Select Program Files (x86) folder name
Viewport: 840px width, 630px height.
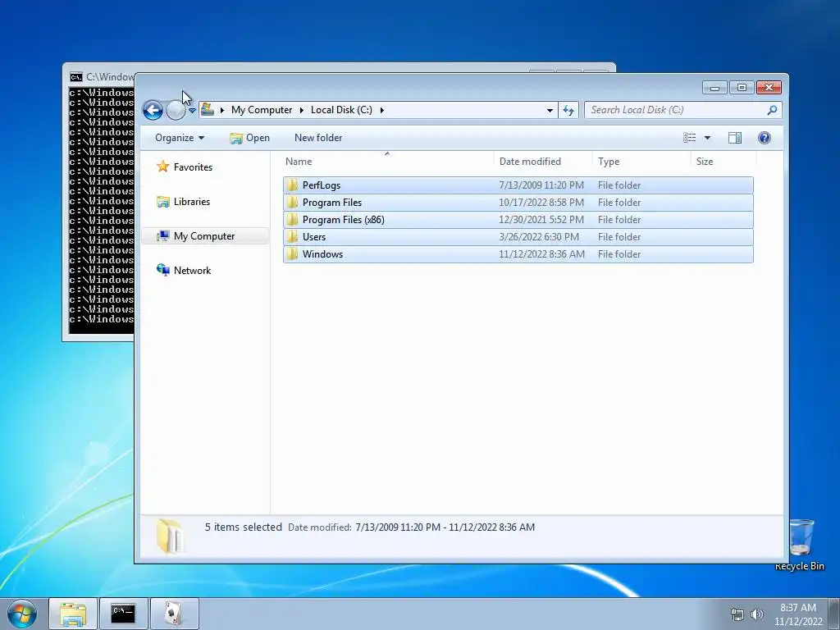coord(344,220)
